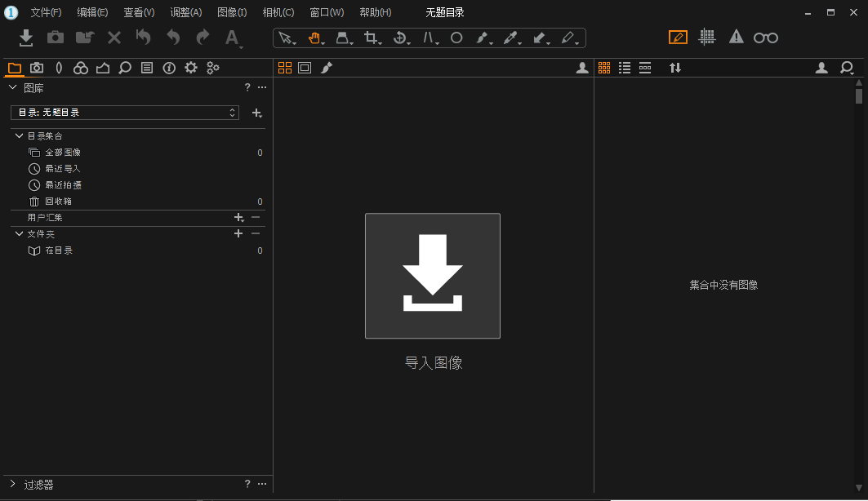
Task: Select the white balance eyedropper tool
Action: (x=511, y=38)
